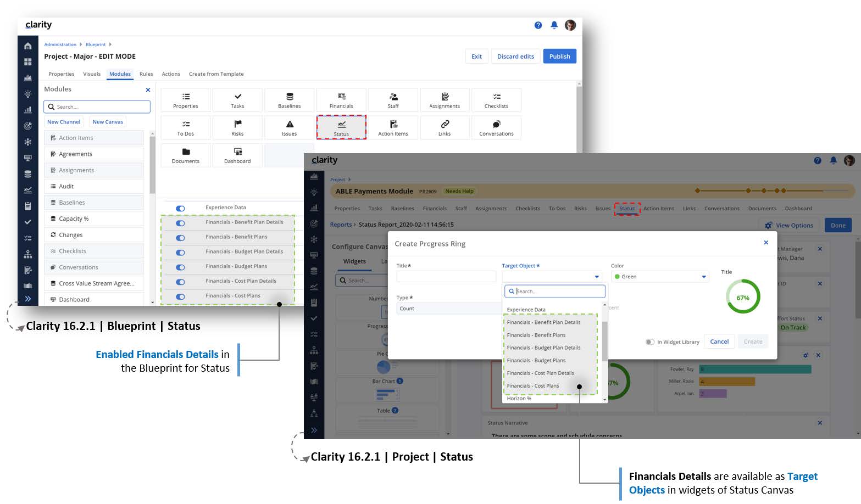Choose the Checklists module tile
The width and height of the screenshot is (861, 504).
point(496,100)
